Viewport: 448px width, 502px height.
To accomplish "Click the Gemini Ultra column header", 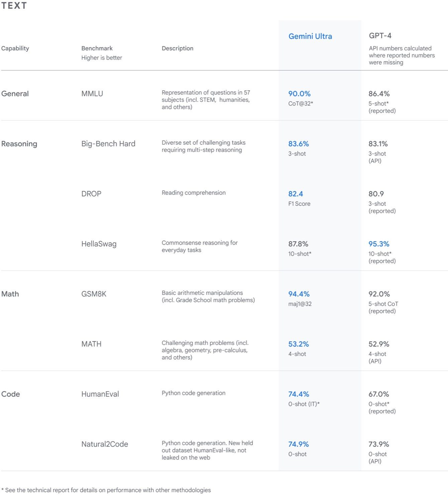I will point(310,36).
